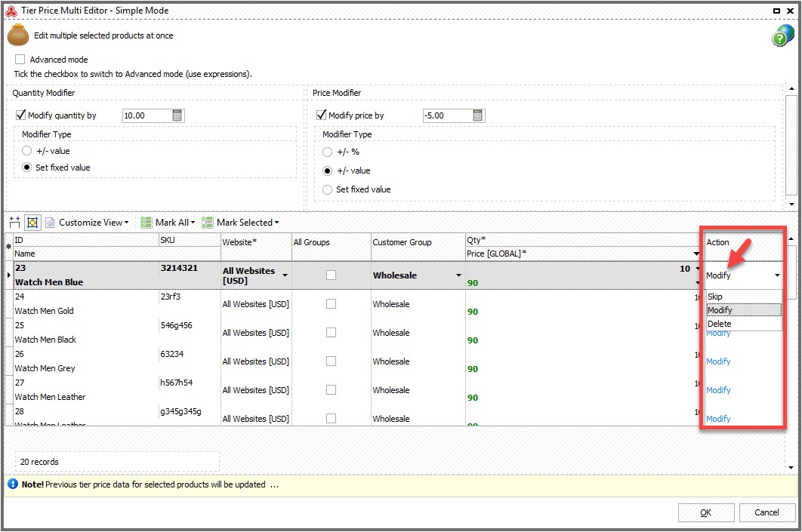
Task: Select price Set fixed value radio button
Action: tap(327, 189)
